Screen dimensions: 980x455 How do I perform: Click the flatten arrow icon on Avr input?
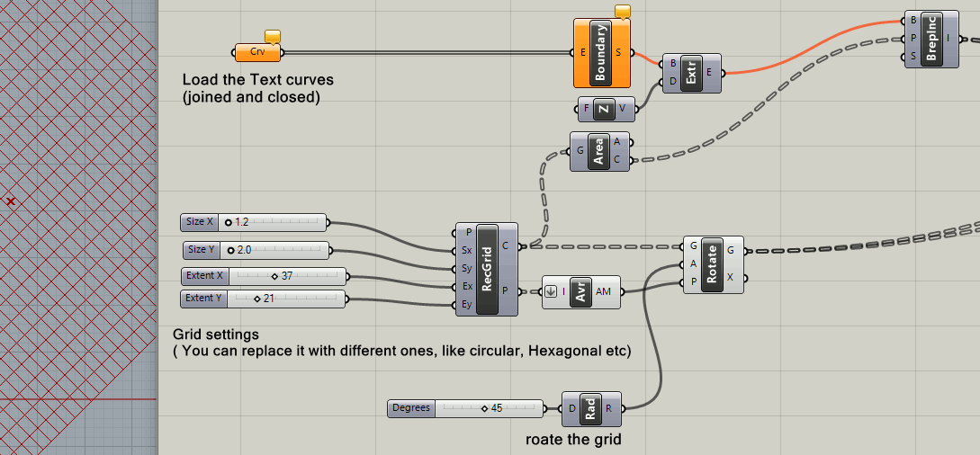[x=551, y=291]
